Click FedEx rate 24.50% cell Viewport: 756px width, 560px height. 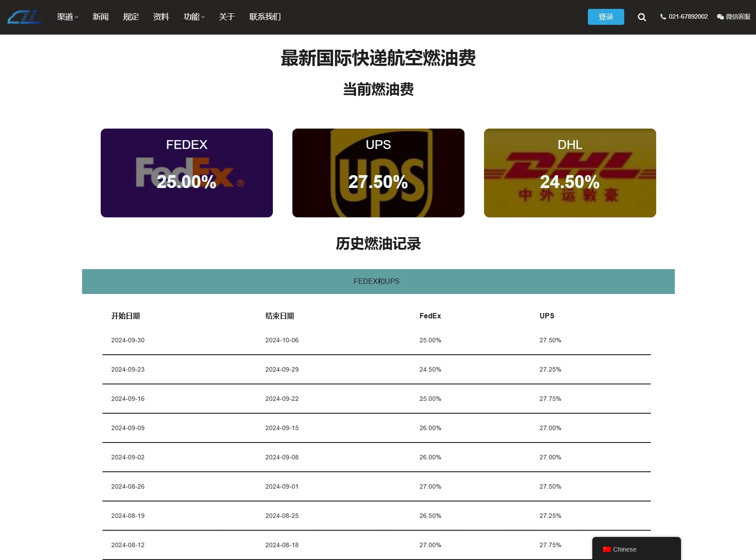tap(430, 369)
